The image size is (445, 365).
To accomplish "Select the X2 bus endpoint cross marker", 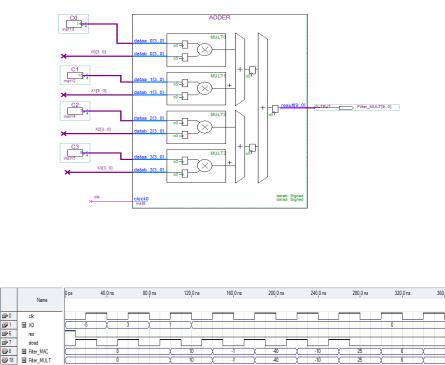I will click(x=64, y=134).
